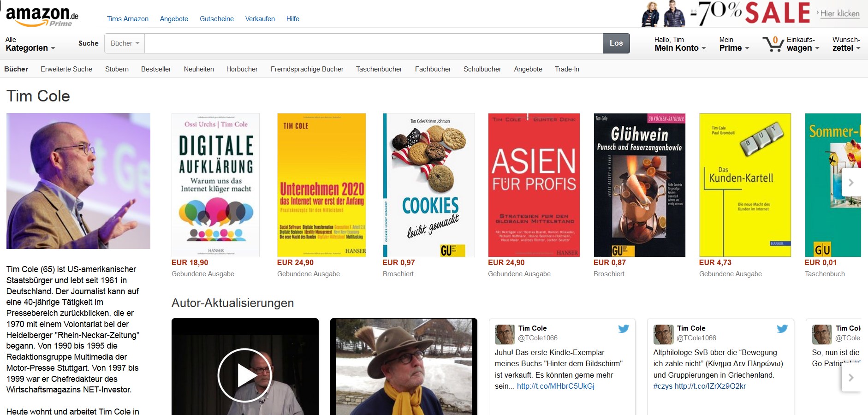Open the Bestseller tab
This screenshot has height=415, width=868.
pos(156,69)
